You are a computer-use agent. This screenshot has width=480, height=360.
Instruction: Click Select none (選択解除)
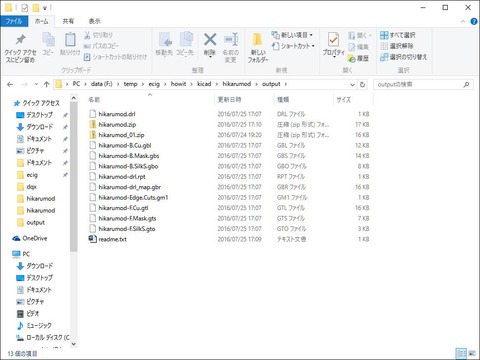tap(397, 46)
